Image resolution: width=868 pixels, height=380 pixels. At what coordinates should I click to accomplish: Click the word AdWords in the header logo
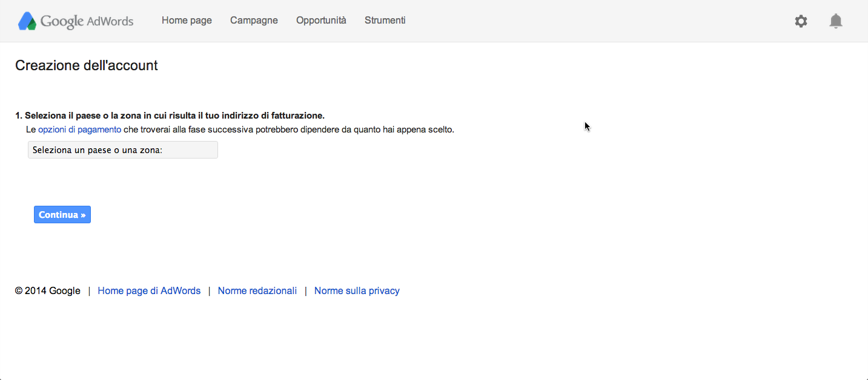[x=110, y=21]
